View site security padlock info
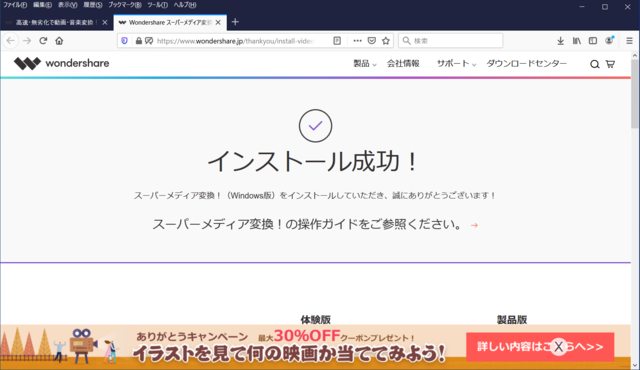640x370 pixels. click(139, 41)
